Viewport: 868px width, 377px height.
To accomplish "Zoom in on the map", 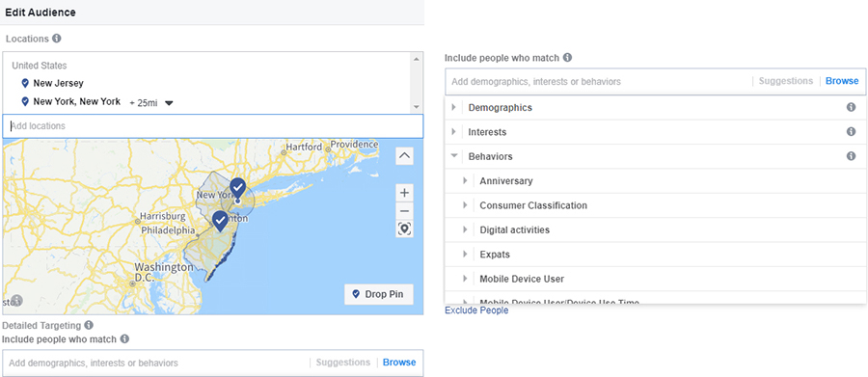I will click(x=405, y=193).
